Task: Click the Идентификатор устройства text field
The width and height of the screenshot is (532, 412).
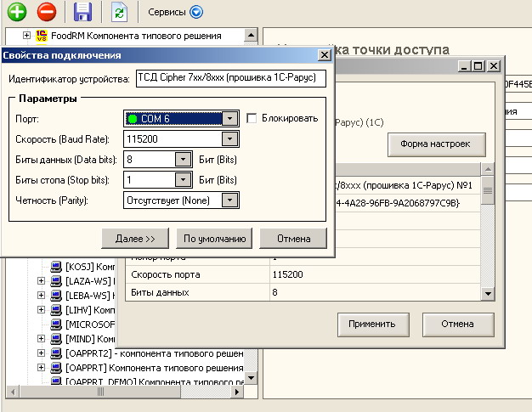Action: [229, 79]
